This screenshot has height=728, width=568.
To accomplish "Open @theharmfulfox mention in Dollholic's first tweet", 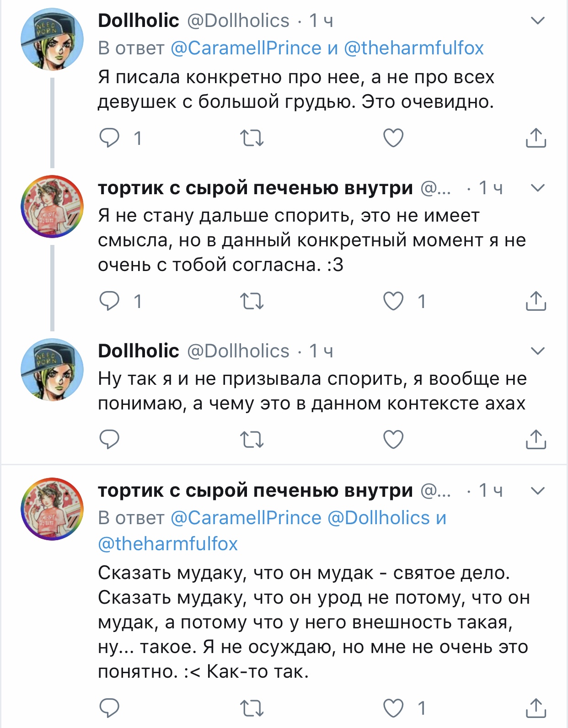I will point(413,48).
